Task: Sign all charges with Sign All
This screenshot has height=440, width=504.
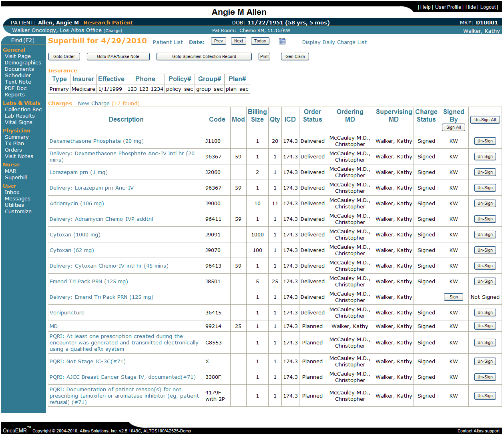Action: 453,127
